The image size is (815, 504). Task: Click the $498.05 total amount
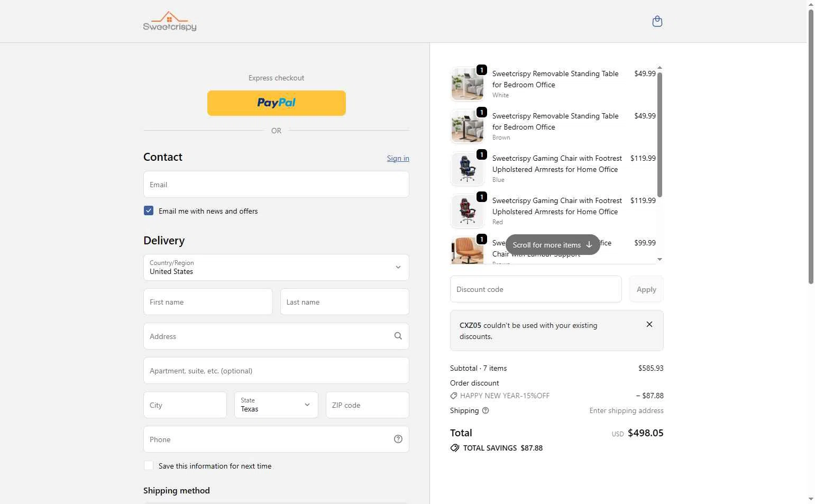click(645, 433)
